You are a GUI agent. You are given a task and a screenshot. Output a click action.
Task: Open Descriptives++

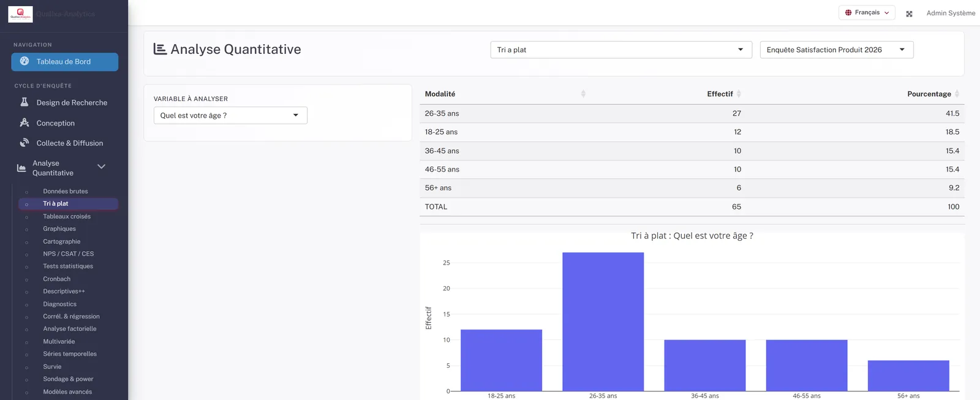64,291
